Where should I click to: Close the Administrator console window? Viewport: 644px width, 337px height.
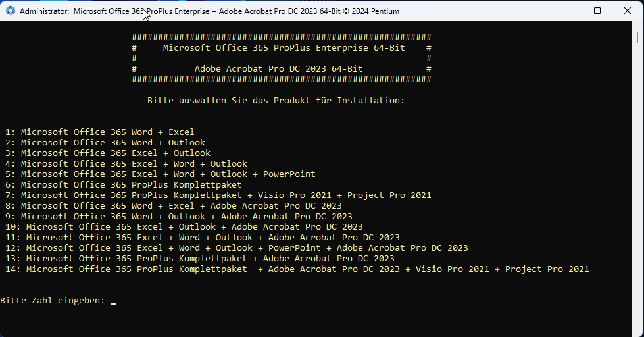click(x=627, y=11)
